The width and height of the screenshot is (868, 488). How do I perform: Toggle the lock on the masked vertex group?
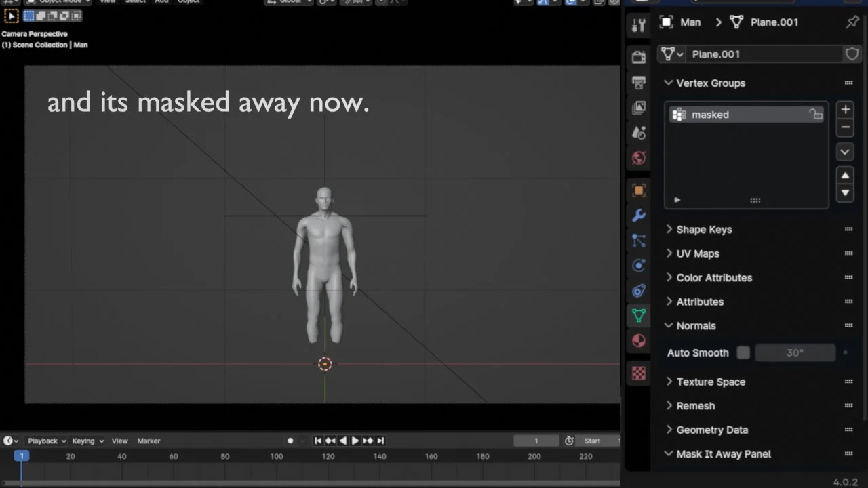[816, 115]
